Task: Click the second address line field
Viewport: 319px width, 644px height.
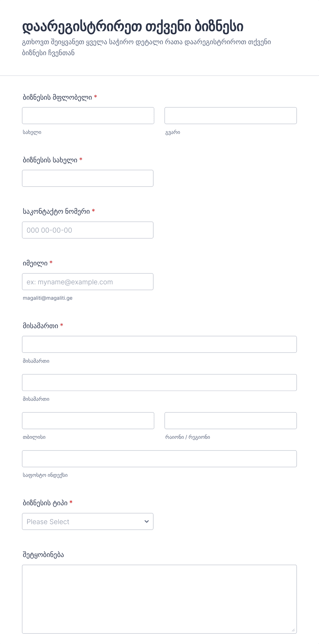Action: tap(159, 382)
